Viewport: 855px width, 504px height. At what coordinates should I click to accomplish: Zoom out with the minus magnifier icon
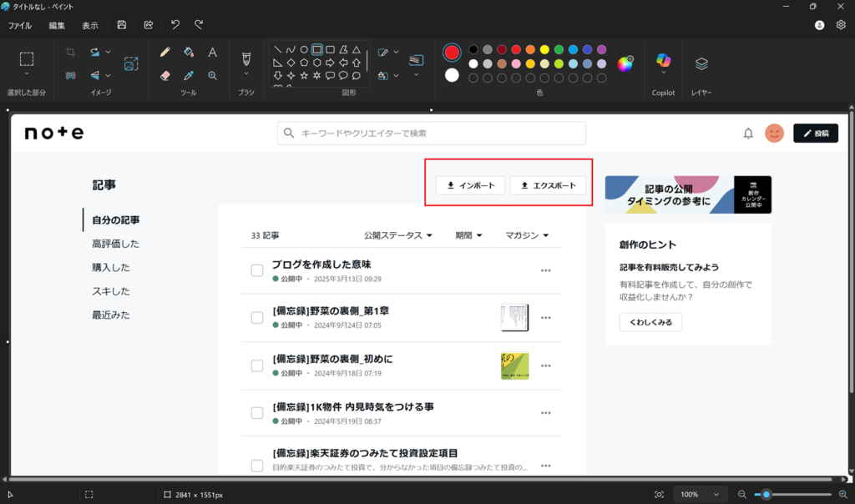tap(742, 495)
